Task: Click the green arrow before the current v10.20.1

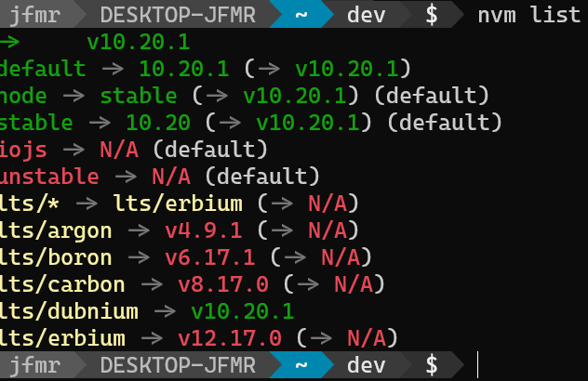Action: pyautogui.click(x=7, y=42)
